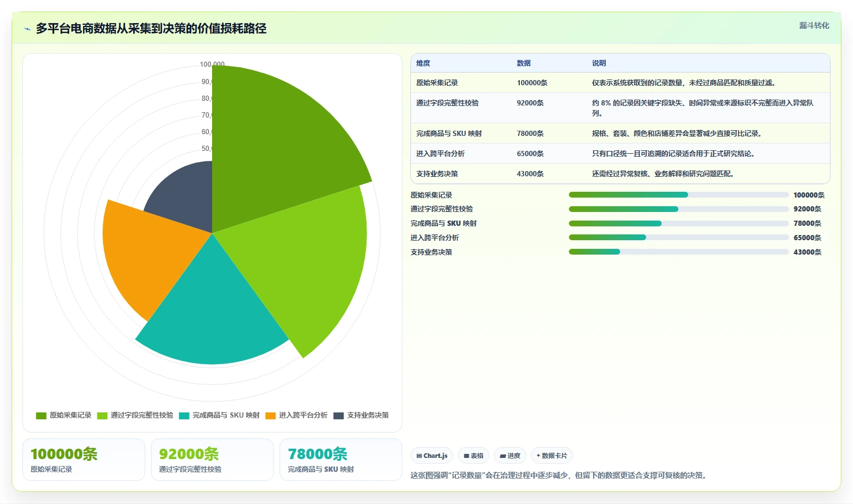The image size is (853, 504).
Task: Select the 表格 tag chip
Action: click(473, 456)
